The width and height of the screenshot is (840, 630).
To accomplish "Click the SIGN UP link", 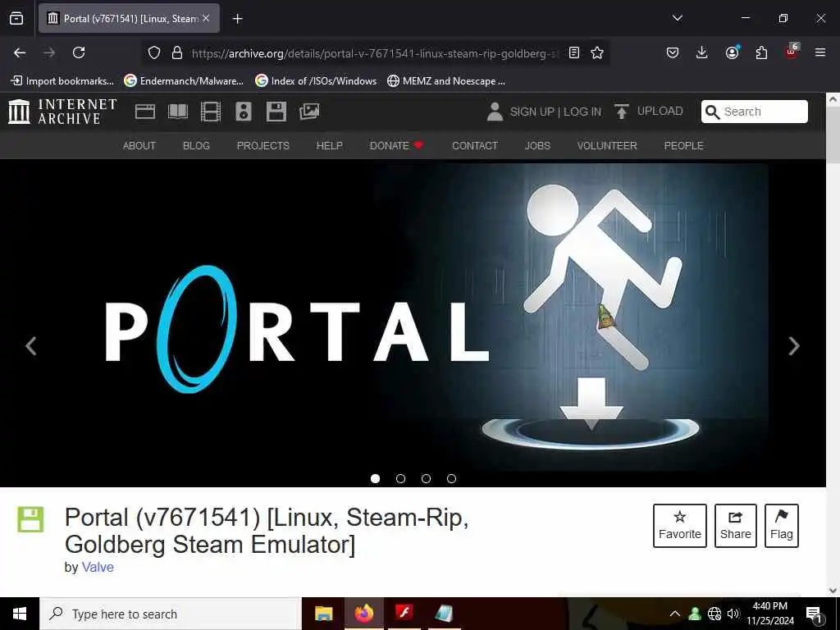I will pyautogui.click(x=532, y=112).
